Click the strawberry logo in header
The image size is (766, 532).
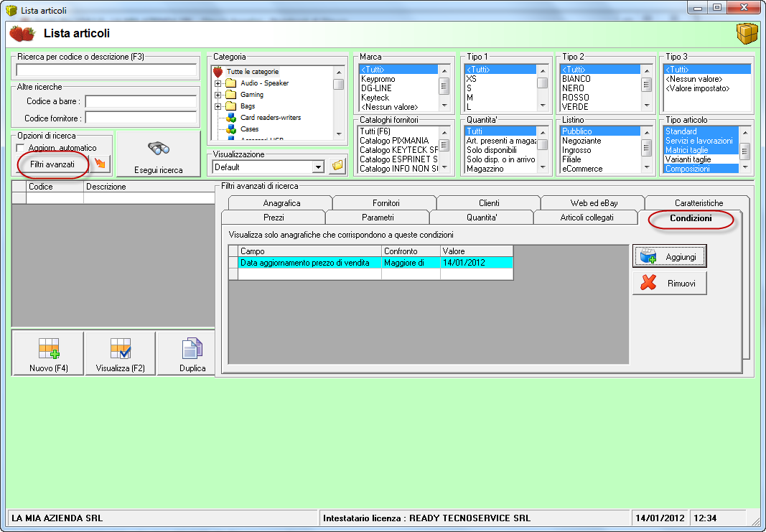click(22, 33)
